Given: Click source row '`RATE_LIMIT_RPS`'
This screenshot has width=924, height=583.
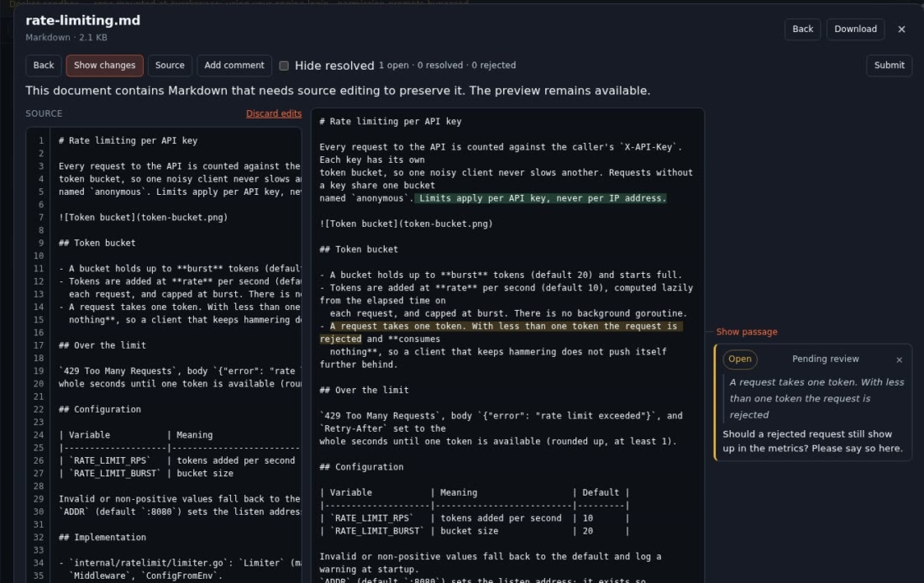Looking at the screenshot, I should [180, 461].
